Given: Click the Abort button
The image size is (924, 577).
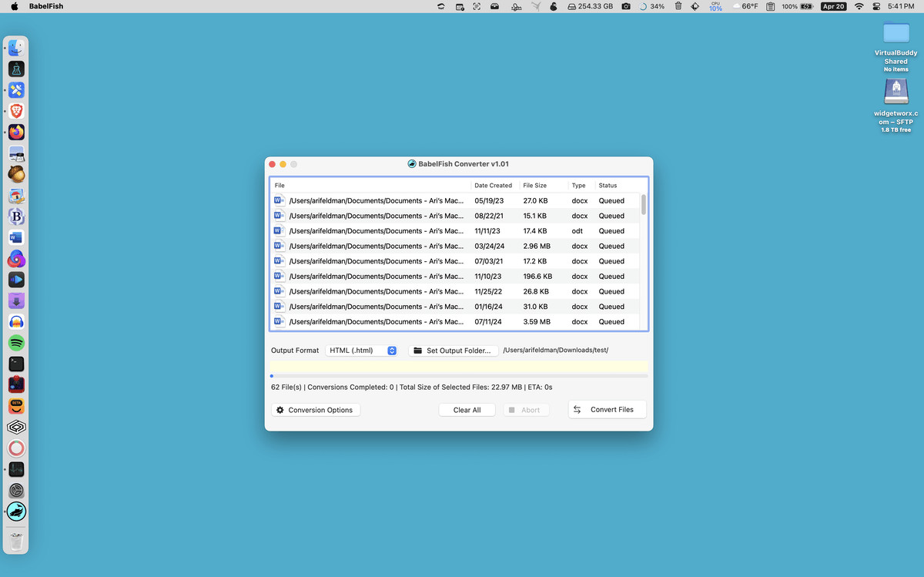Looking at the screenshot, I should tap(526, 410).
